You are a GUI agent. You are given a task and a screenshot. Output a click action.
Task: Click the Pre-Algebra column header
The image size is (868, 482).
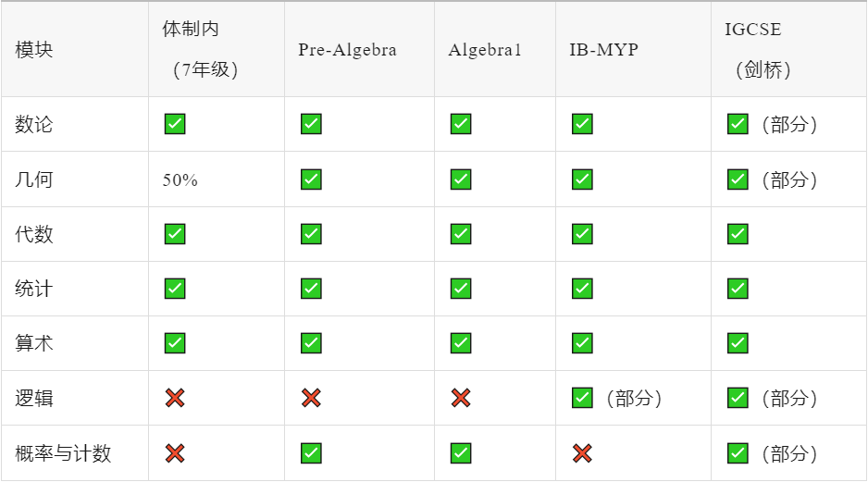347,50
